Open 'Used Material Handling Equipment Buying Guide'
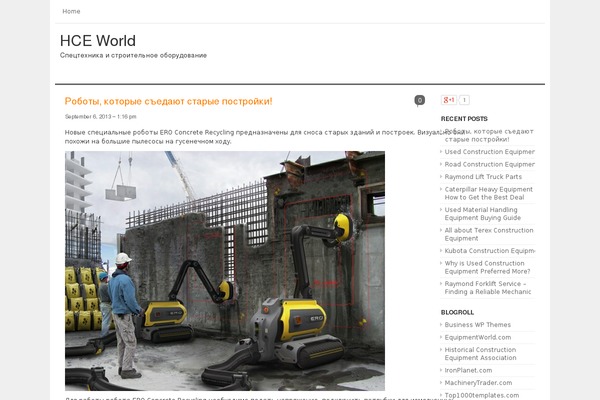 [483, 214]
